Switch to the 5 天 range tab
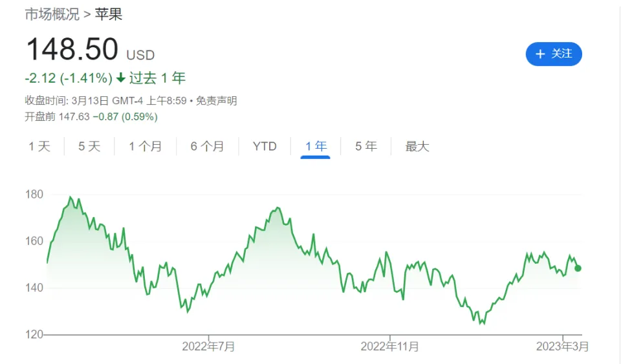The width and height of the screenshot is (621, 364). point(89,146)
